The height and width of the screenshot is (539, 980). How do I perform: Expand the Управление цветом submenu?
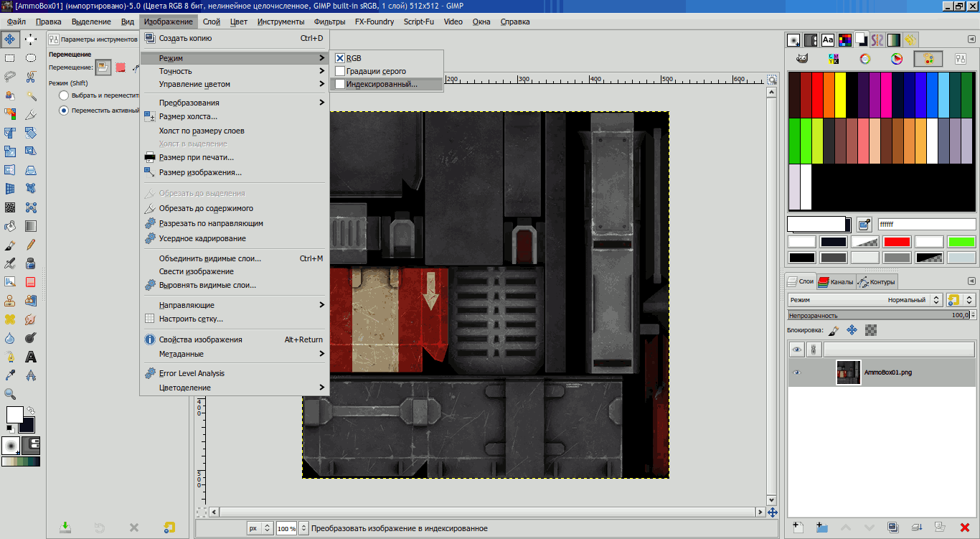(x=235, y=84)
